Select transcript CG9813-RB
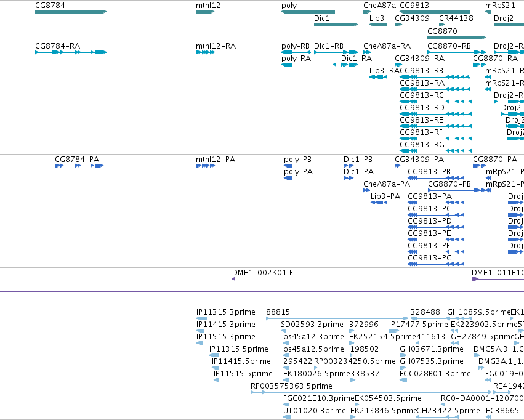Image resolution: width=524 pixels, height=420 pixels. point(435,77)
